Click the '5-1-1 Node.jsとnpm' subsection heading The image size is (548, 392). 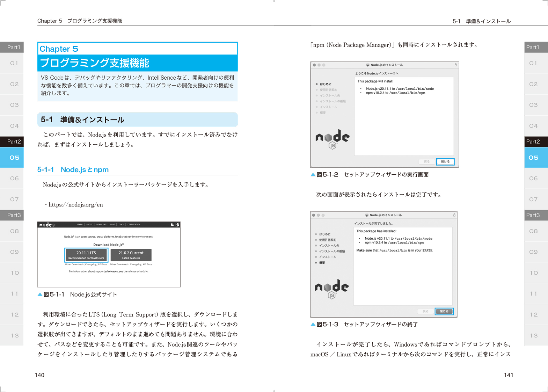point(73,170)
